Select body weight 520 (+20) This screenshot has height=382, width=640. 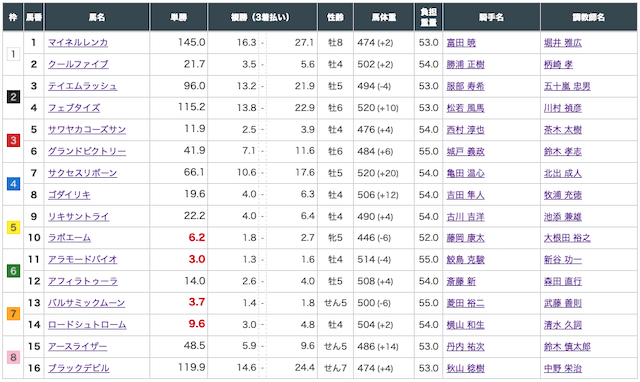(x=378, y=173)
